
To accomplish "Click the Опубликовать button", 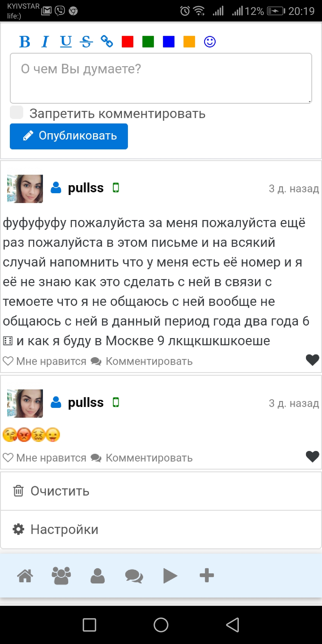I will [x=69, y=136].
